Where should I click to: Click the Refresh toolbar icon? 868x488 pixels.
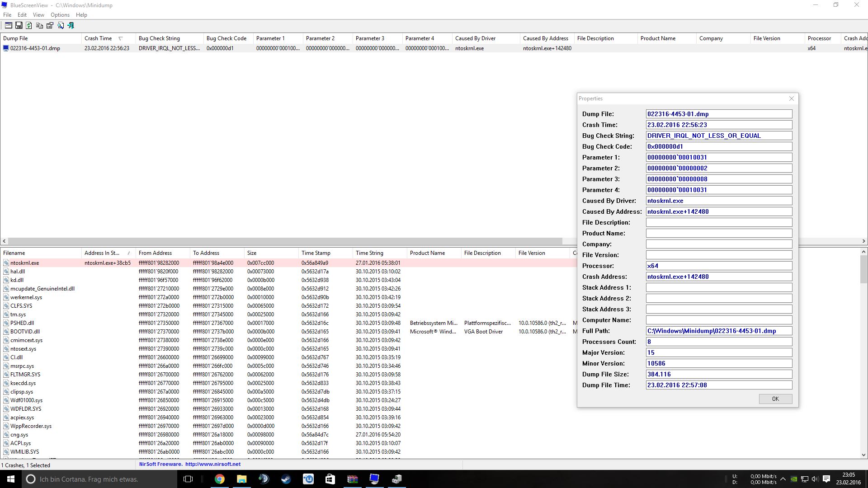(x=29, y=26)
